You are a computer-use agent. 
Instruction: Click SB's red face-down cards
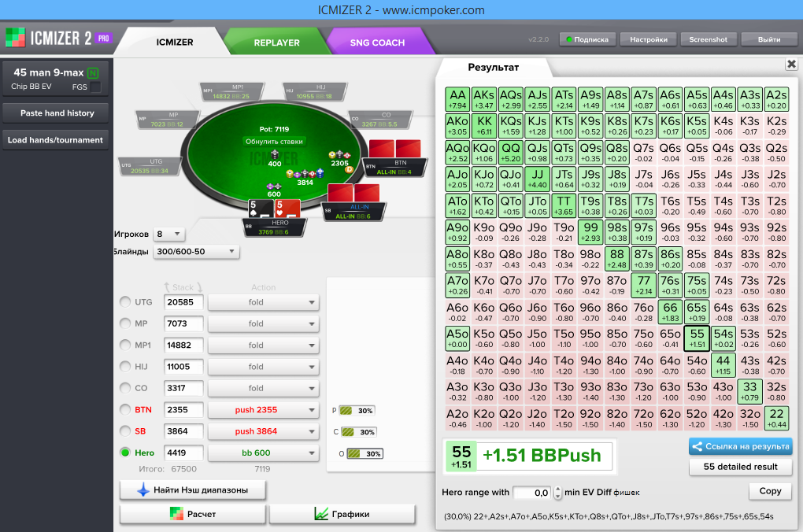click(353, 193)
